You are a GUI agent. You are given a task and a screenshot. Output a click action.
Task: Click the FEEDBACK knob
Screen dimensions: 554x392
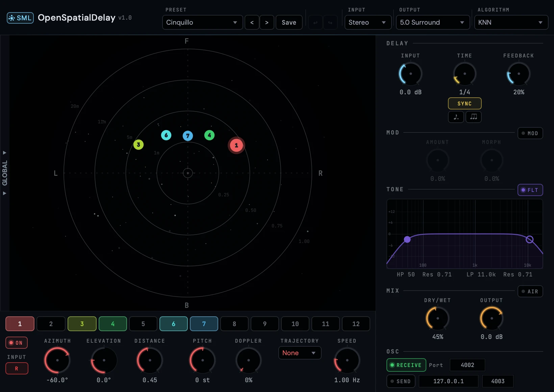point(519,74)
